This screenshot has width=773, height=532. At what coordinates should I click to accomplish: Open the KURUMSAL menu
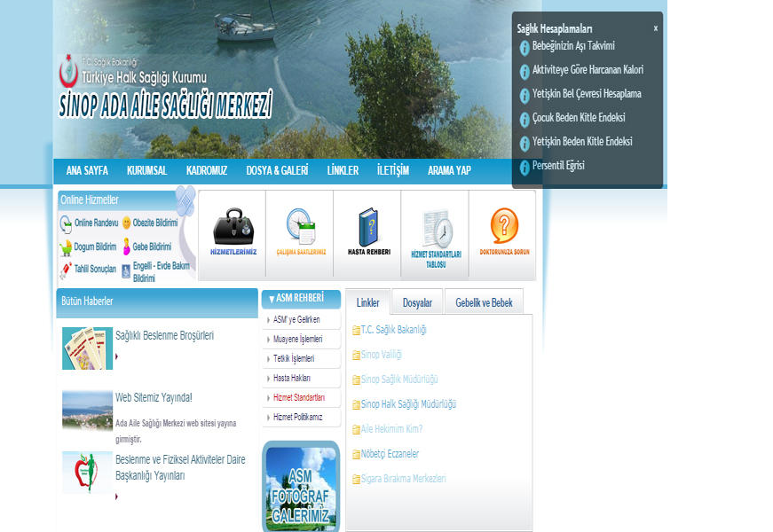[x=146, y=170]
